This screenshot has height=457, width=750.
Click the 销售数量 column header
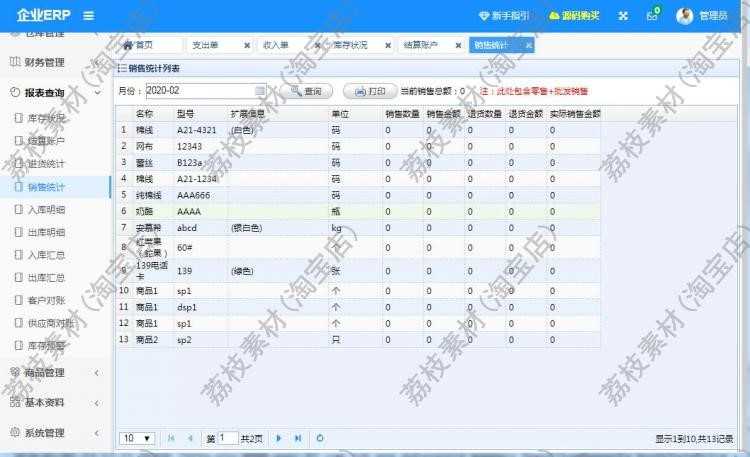pyautogui.click(x=402, y=114)
